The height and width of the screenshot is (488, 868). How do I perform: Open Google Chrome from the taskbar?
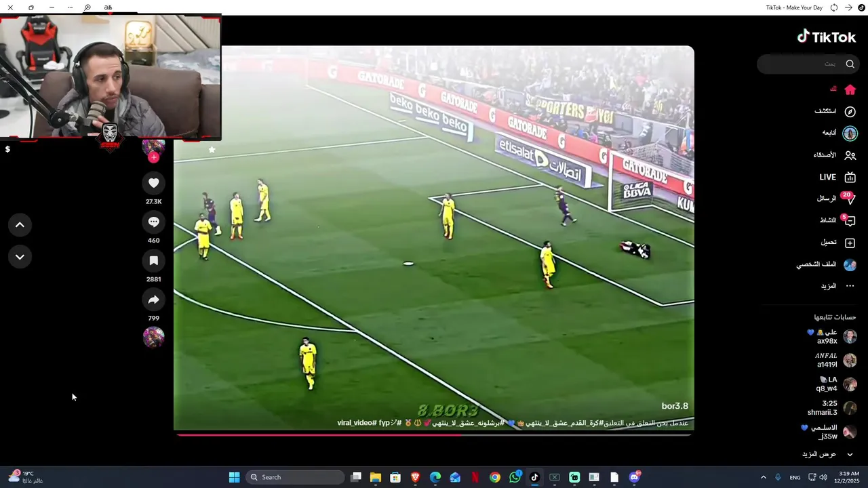pyautogui.click(x=495, y=477)
